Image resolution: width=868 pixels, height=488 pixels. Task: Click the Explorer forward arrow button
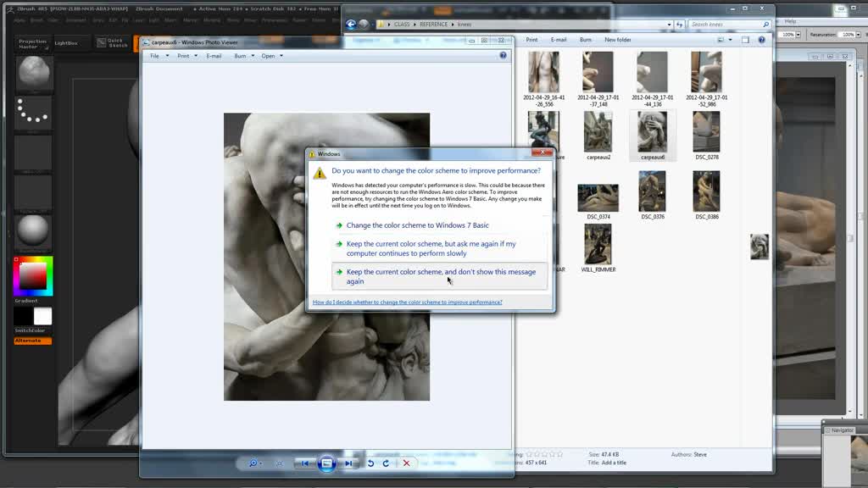[x=364, y=25]
